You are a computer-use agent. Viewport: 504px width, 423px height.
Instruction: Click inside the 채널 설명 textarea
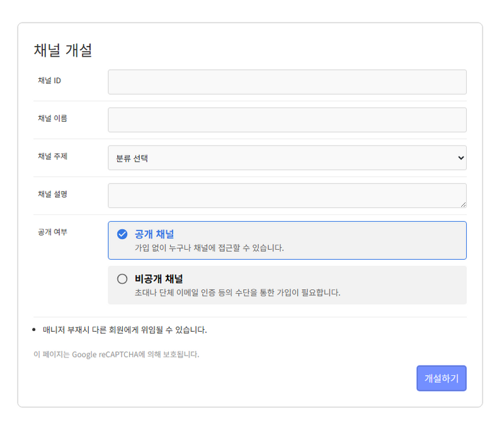click(x=287, y=195)
